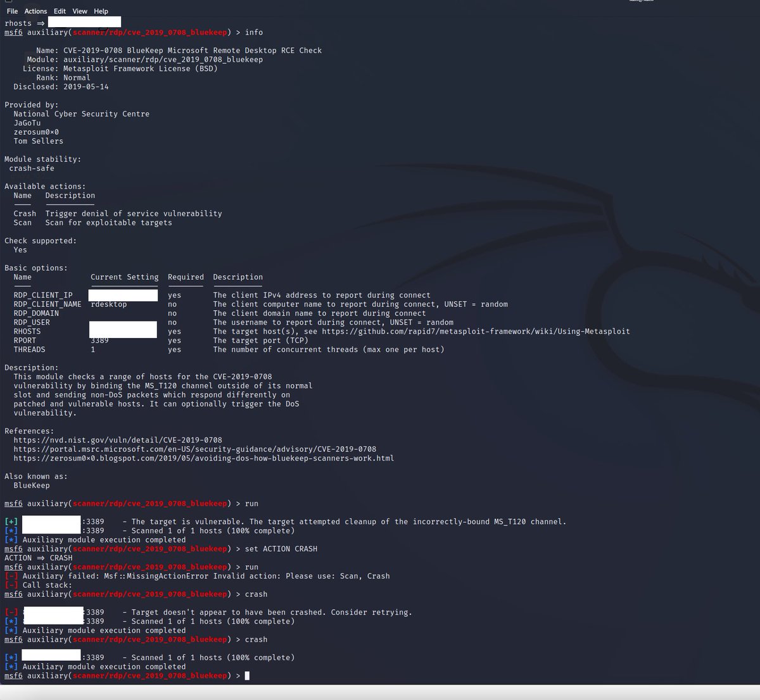Click the 'Provided by:' heading
This screenshot has width=760, height=700.
pyautogui.click(x=32, y=105)
